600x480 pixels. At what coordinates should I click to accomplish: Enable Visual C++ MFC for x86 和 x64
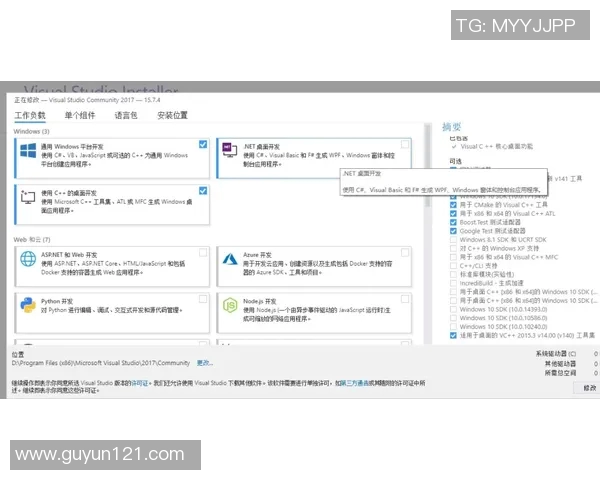(453, 257)
